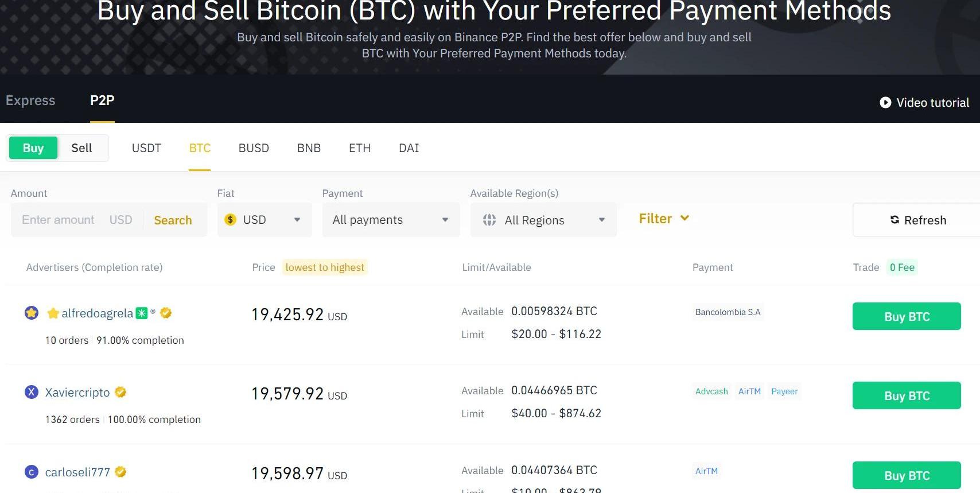Click the Video tutorial play icon

(x=885, y=102)
